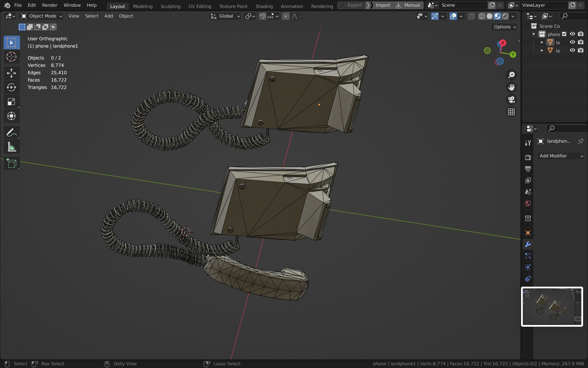
Task: Hide first la object in viewport
Action: click(x=572, y=42)
